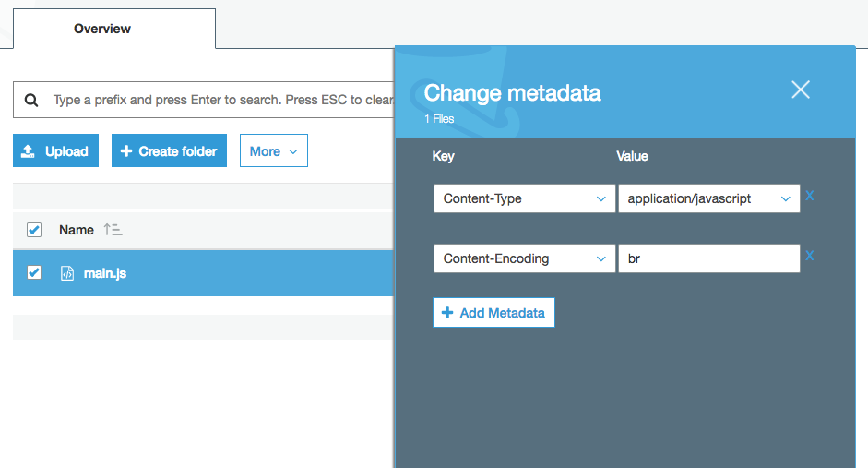The width and height of the screenshot is (868, 468).
Task: Click the Key column label
Action: (x=443, y=156)
